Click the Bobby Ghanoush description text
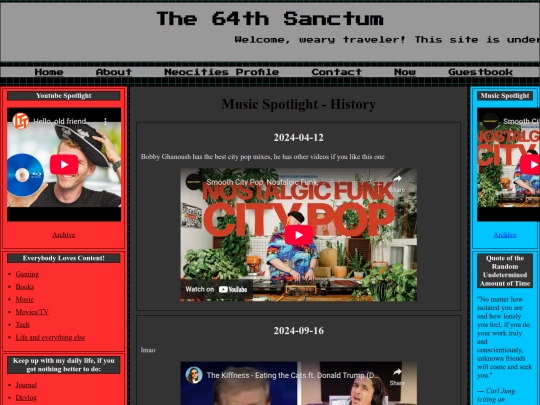Screen dimensions: 540x405 [262, 156]
